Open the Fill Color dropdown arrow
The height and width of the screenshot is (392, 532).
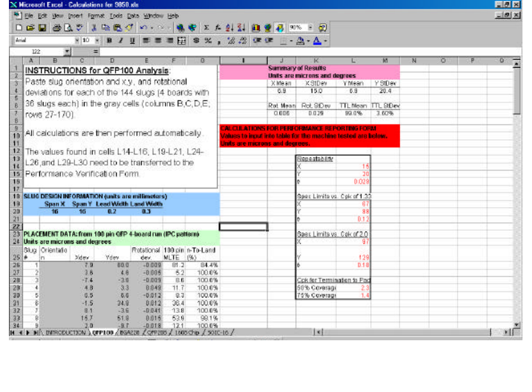[308, 41]
